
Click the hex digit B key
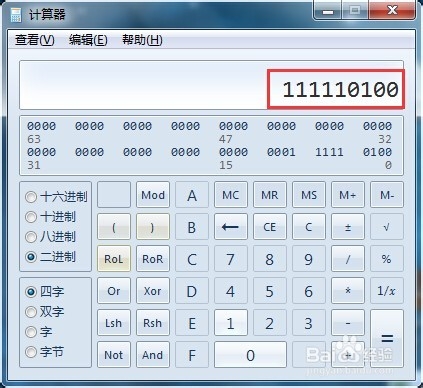coord(192,227)
